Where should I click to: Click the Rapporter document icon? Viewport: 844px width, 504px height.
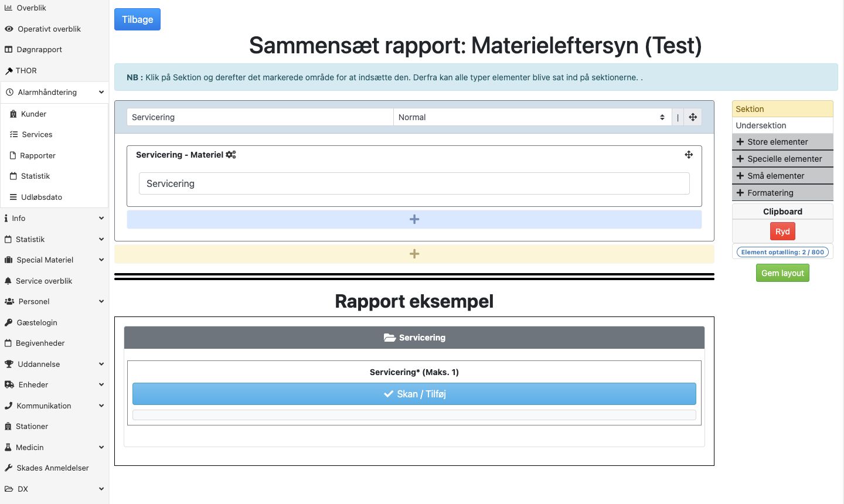point(13,156)
